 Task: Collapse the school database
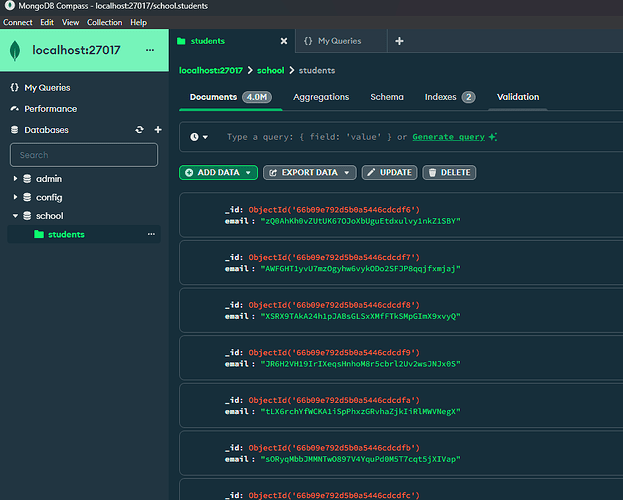tap(15, 215)
